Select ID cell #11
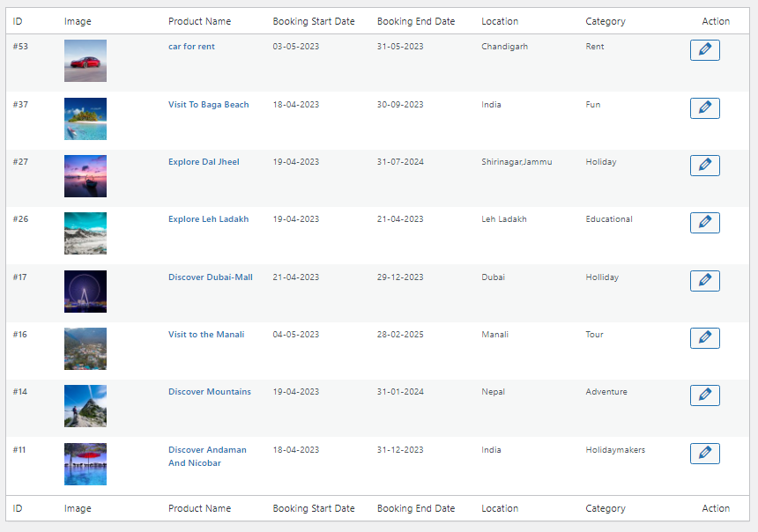758x532 pixels. click(x=19, y=450)
